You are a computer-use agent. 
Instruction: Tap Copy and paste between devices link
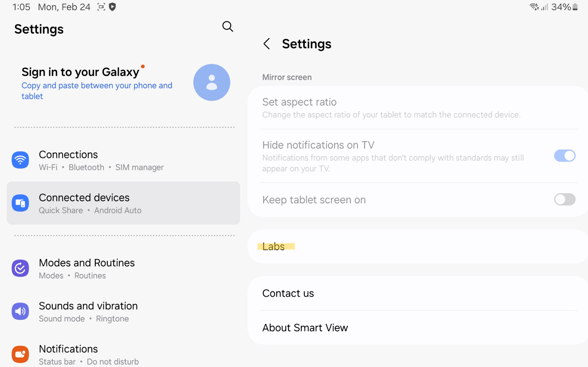(x=97, y=90)
